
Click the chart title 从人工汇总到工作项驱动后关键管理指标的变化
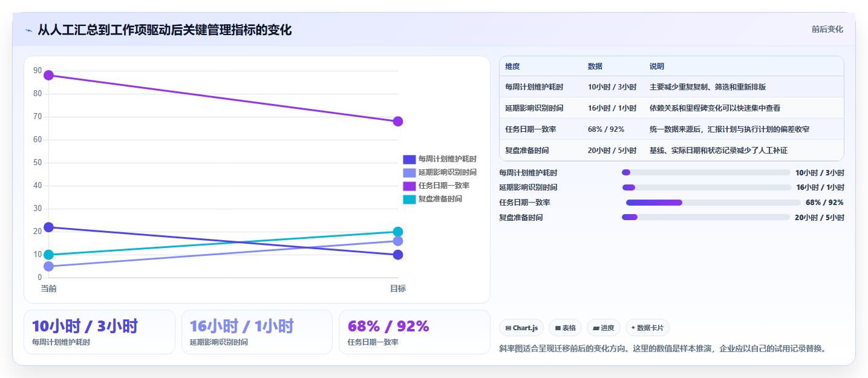165,30
